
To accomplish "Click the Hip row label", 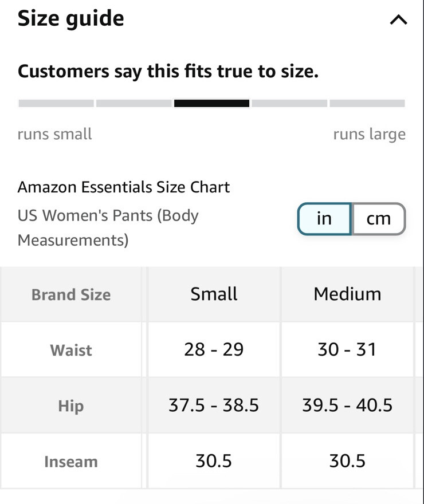I will pos(71,406).
